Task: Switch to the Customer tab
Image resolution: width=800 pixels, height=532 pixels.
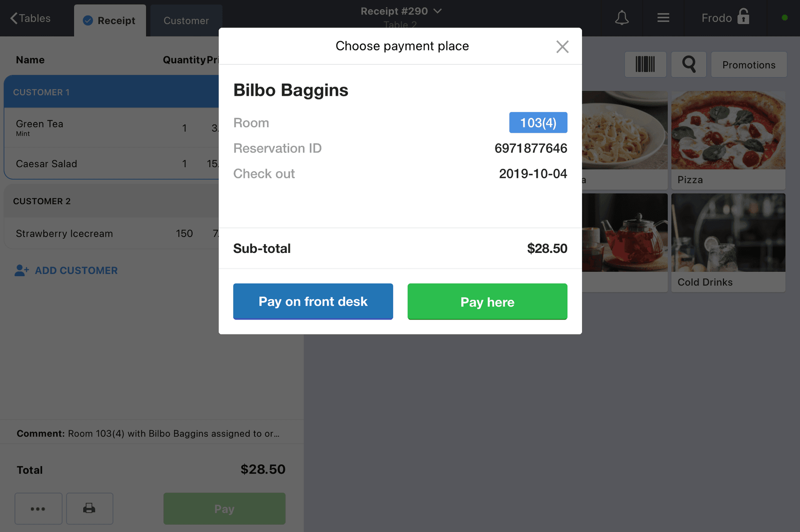Action: click(x=186, y=20)
